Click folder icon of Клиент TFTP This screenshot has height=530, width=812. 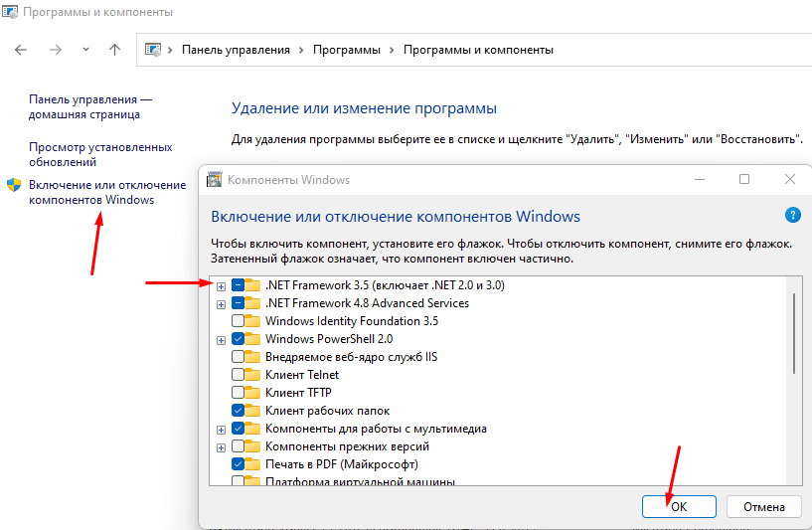[252, 392]
